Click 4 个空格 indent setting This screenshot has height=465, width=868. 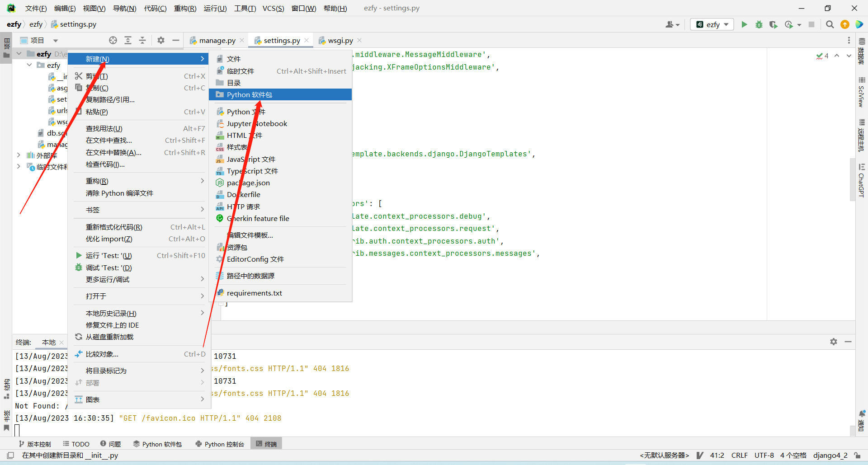point(793,456)
